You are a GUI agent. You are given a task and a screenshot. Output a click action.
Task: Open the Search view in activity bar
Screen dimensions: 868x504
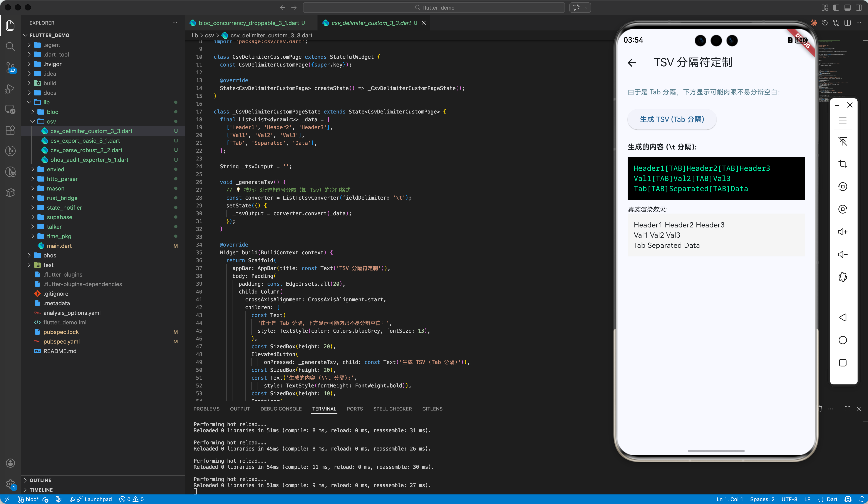click(x=10, y=46)
